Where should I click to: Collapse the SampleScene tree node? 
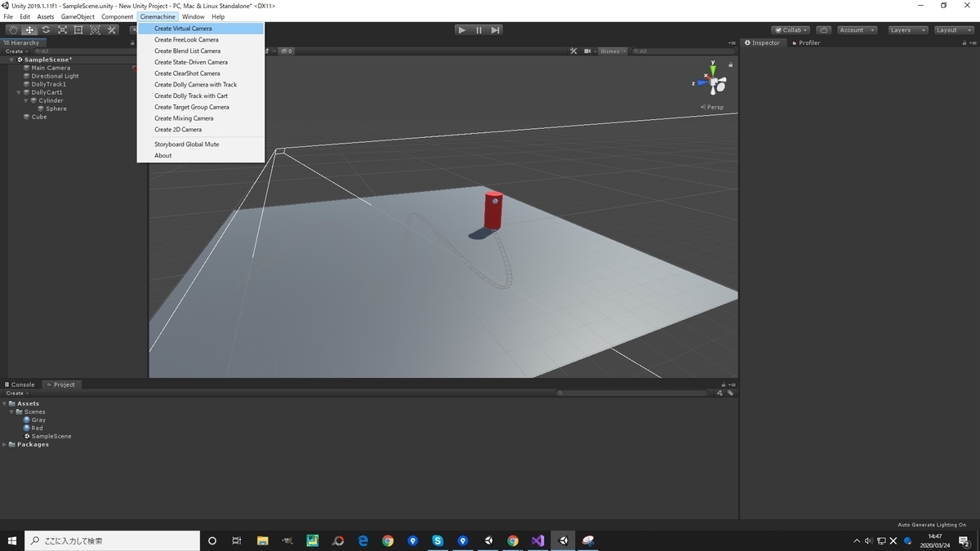coord(12,60)
